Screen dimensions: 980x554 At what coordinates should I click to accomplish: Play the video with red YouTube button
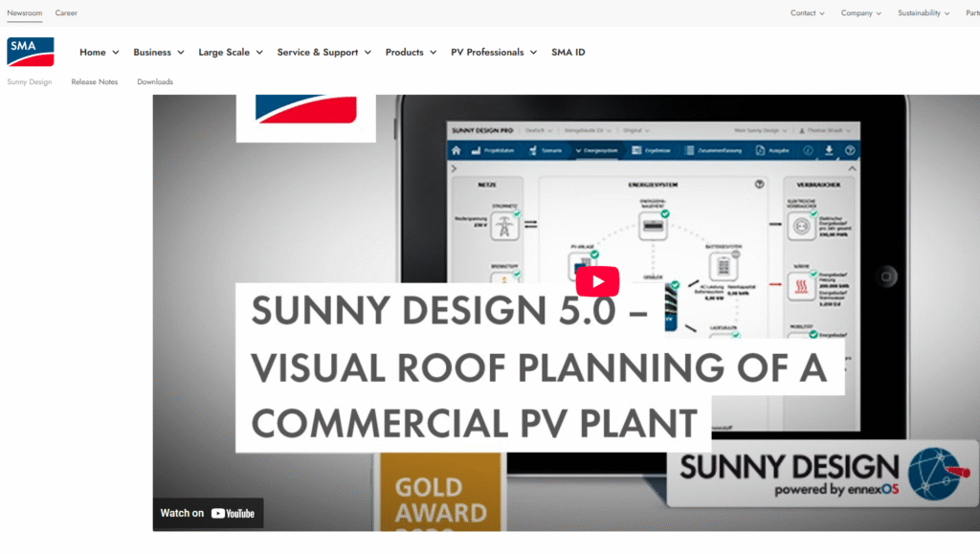(597, 281)
